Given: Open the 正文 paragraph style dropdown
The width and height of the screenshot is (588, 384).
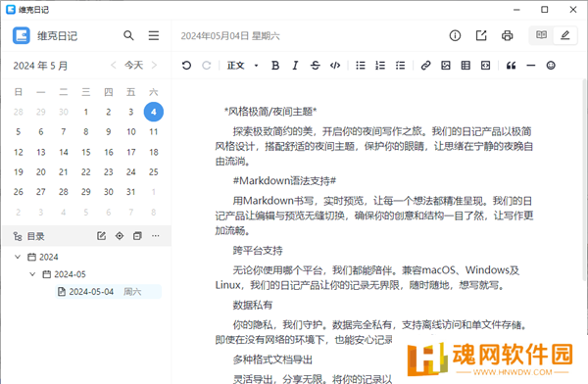Looking at the screenshot, I should pos(243,66).
